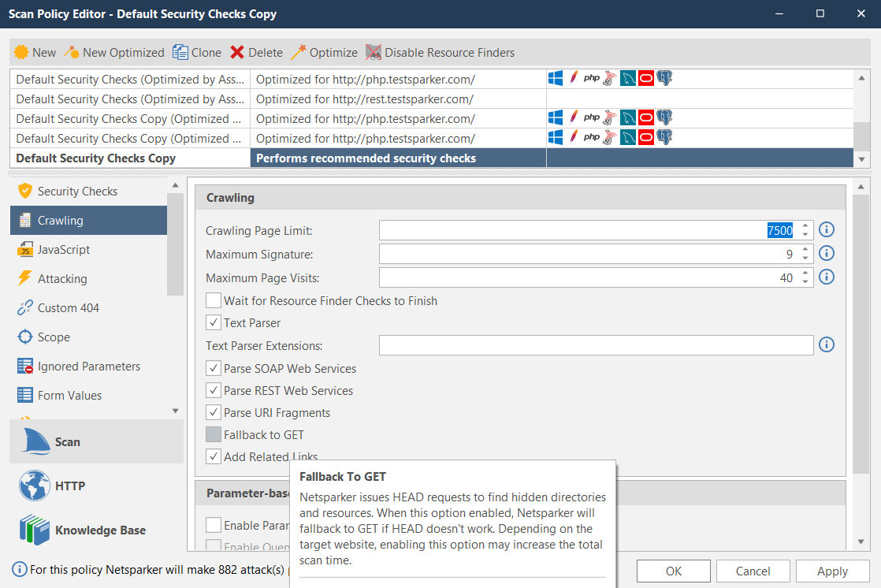Click the info icon next to Text Parser Extensions
This screenshot has width=881, height=588.
[x=826, y=345]
